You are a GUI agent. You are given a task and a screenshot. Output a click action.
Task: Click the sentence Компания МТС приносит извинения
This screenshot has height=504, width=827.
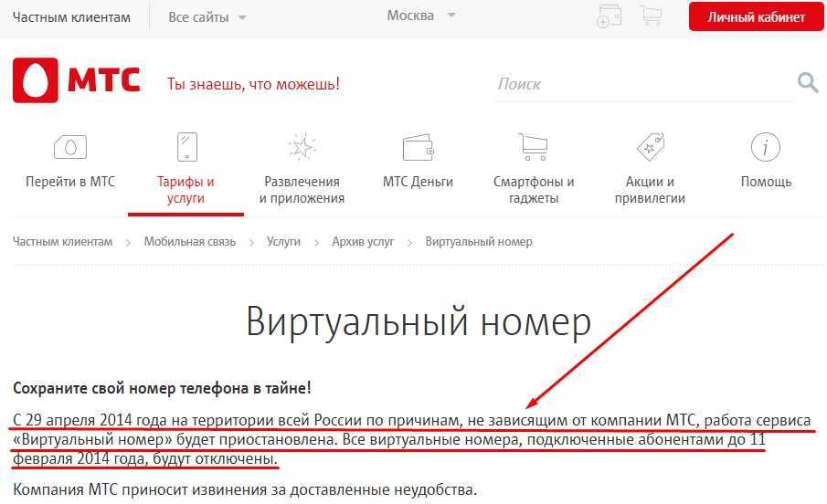click(245, 489)
